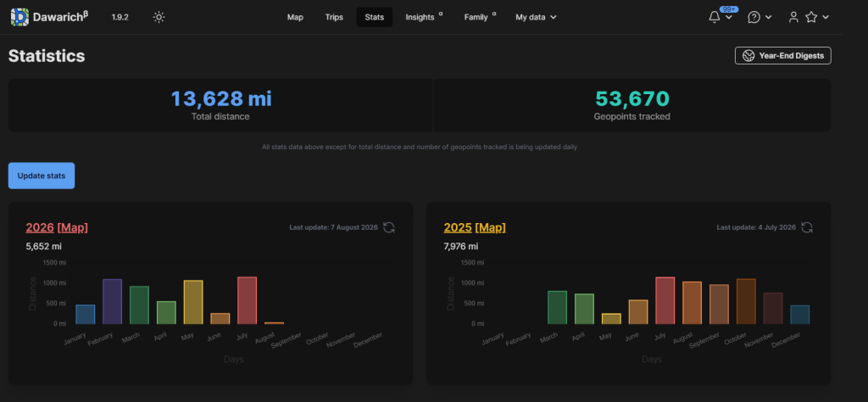
Task: Expand the My data dropdown
Action: click(x=536, y=17)
